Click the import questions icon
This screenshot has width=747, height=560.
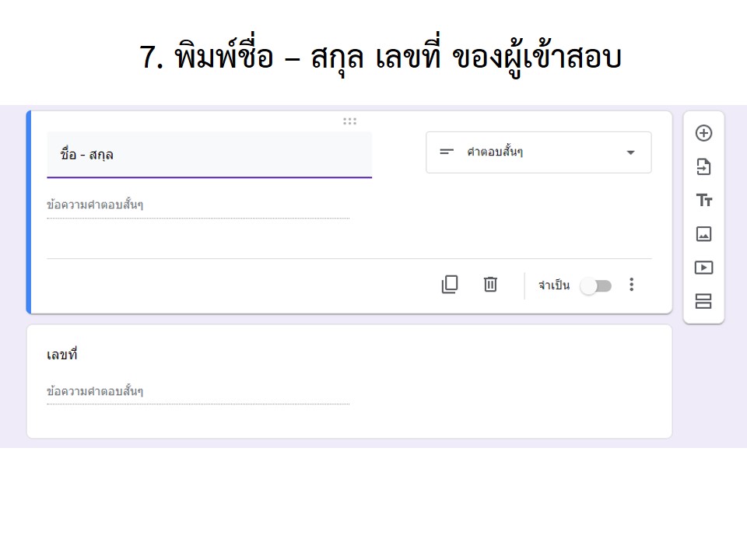[x=703, y=166]
